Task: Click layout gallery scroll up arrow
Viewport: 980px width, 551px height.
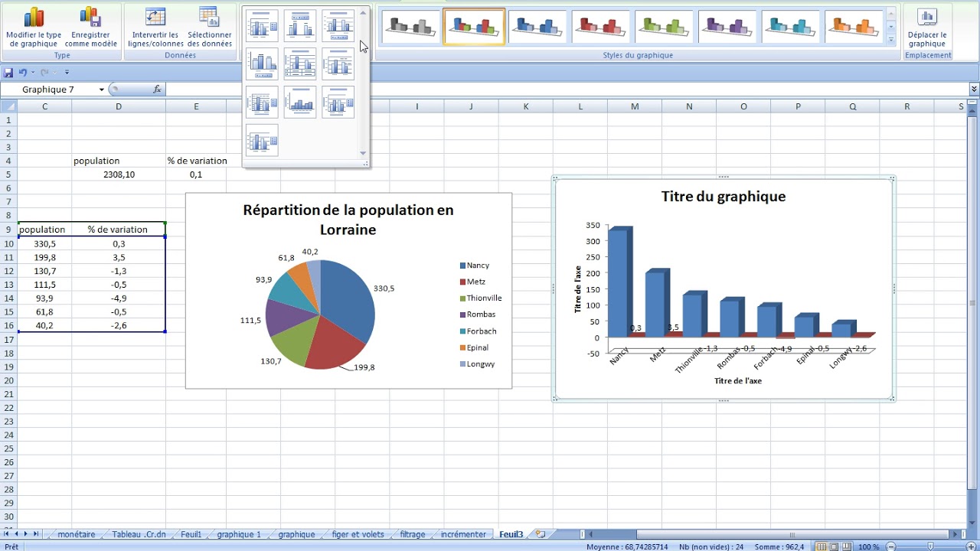Action: pos(363,12)
